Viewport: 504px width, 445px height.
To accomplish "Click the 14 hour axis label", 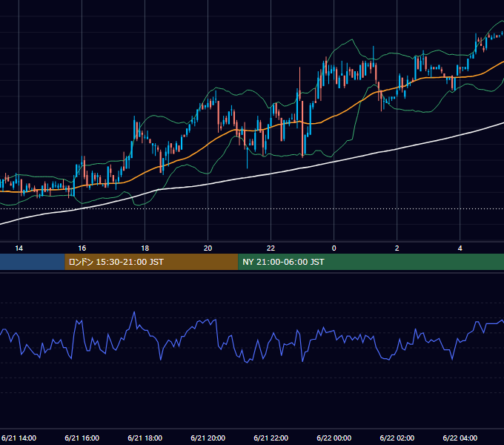I will pos(19,248).
